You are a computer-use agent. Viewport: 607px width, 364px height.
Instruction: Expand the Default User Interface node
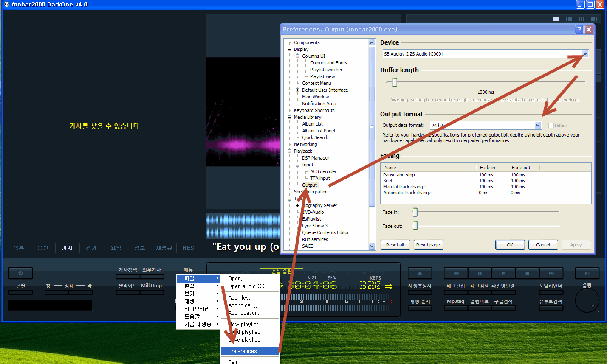[x=298, y=90]
